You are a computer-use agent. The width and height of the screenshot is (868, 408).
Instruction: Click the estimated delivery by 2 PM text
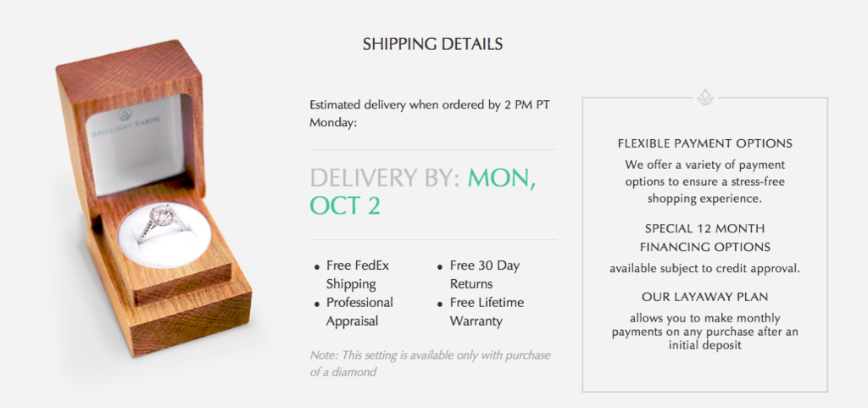[x=430, y=114]
